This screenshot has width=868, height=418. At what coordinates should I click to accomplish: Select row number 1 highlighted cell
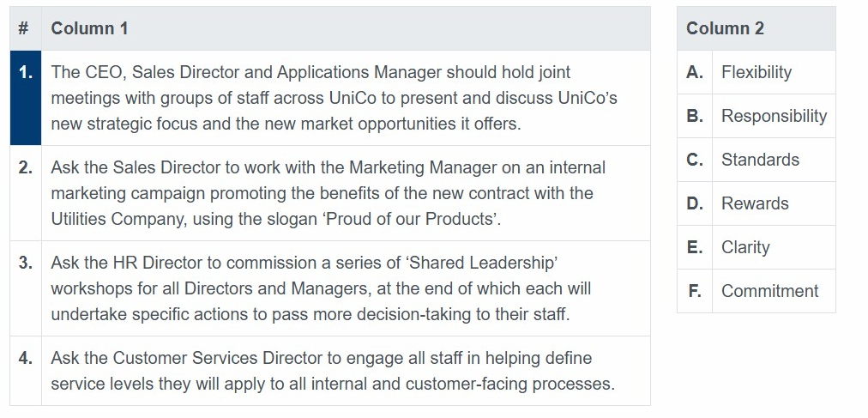26,98
